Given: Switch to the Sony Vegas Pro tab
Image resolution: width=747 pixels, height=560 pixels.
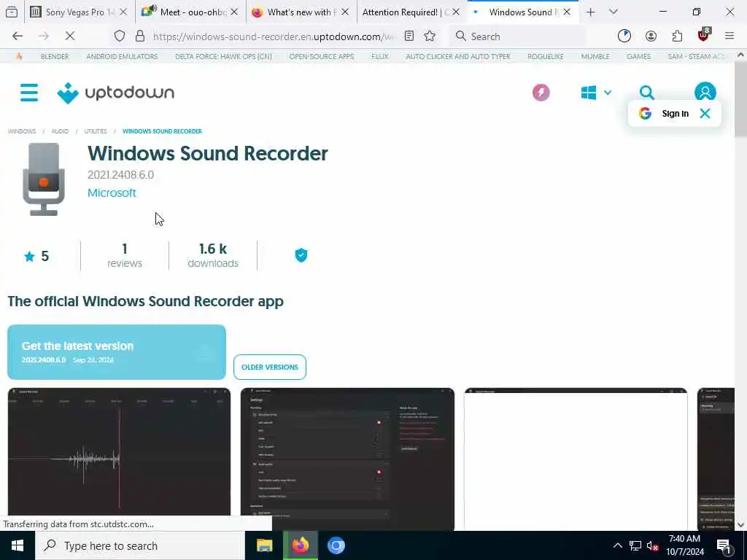Looking at the screenshot, I should tap(73, 12).
